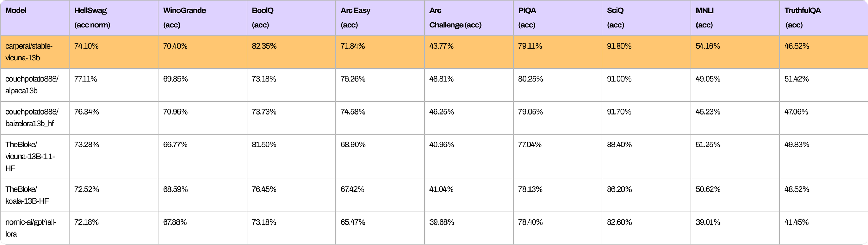Select couchpotato888/baizelora13b_hf model cell

click(x=32, y=118)
